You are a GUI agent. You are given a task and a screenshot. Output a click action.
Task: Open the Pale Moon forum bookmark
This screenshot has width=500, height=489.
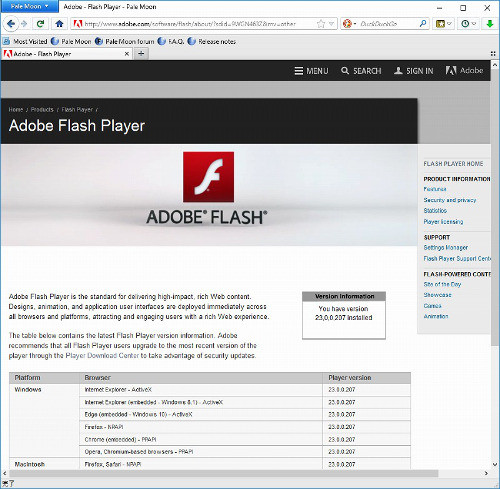[x=124, y=41]
